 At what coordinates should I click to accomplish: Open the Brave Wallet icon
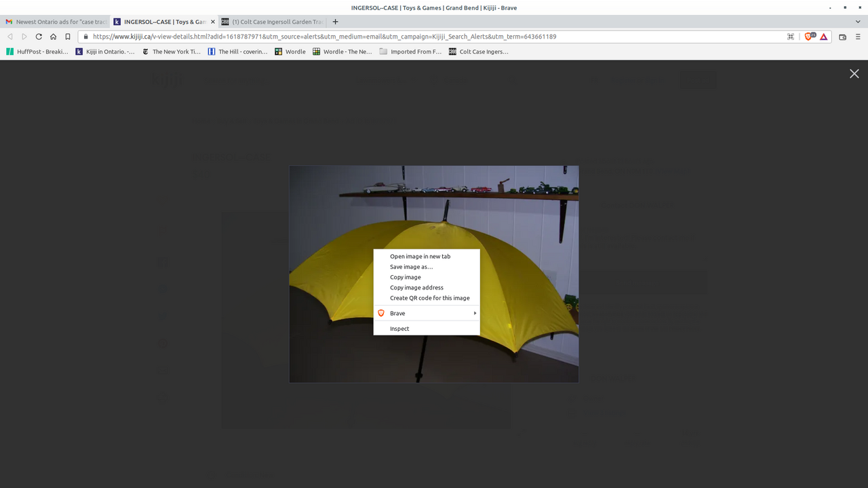[842, 37]
